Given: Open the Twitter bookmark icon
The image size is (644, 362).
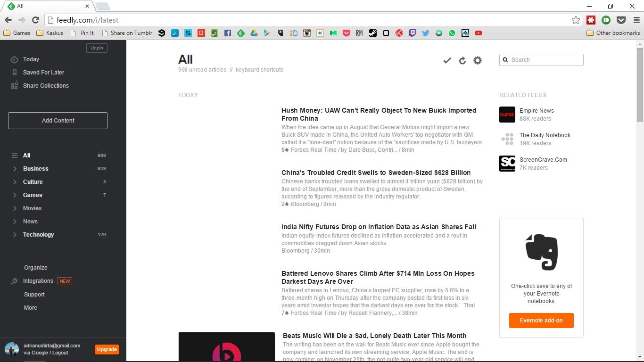Looking at the screenshot, I should (x=426, y=33).
